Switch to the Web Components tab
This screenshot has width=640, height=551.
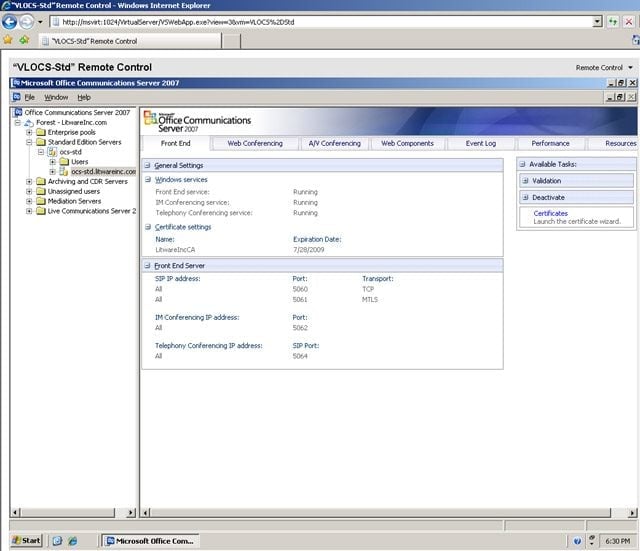tap(407, 143)
